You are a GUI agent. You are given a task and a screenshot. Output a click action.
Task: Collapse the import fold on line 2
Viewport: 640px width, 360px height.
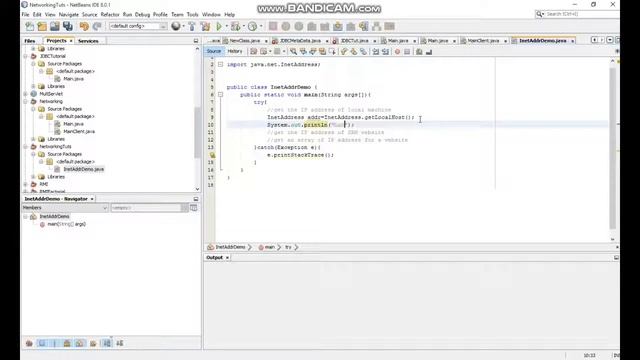click(x=220, y=64)
